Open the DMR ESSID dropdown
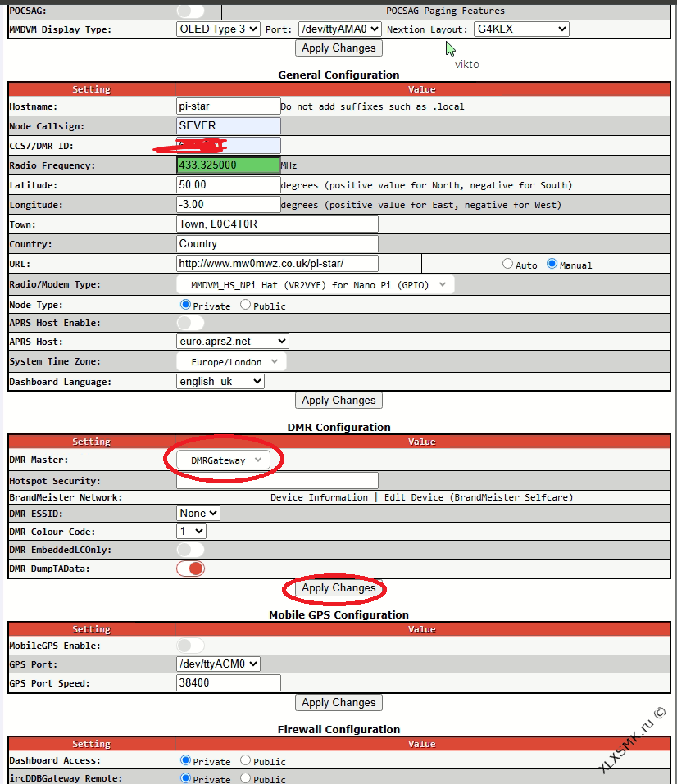The height and width of the screenshot is (784, 677). [x=198, y=513]
